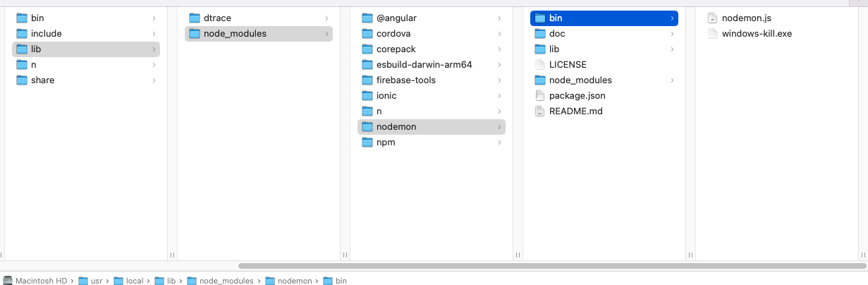Go to local in the path bar
The image size is (868, 285).
tap(135, 281)
